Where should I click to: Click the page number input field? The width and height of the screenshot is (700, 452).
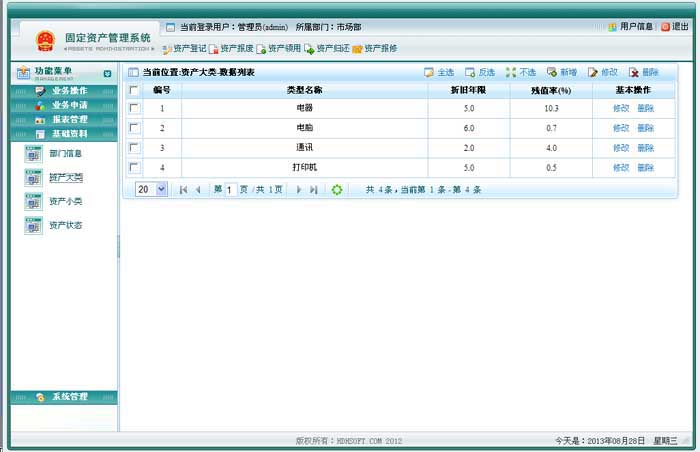pos(230,189)
